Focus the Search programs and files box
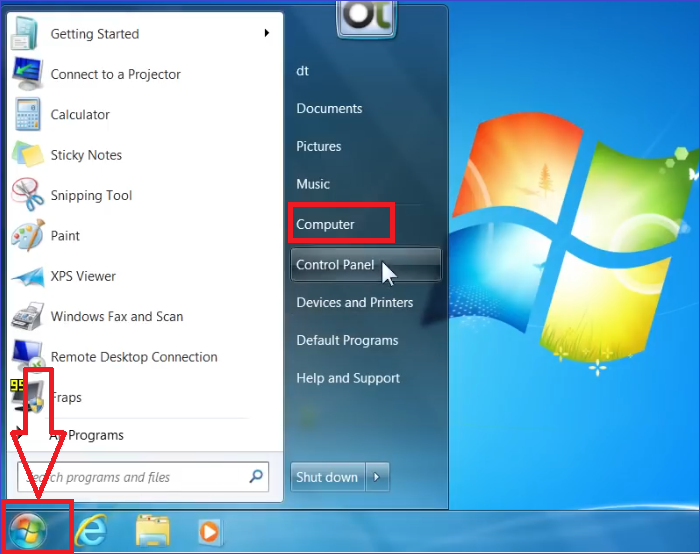Screen dimensions: 700x554 pyautogui.click(x=143, y=477)
